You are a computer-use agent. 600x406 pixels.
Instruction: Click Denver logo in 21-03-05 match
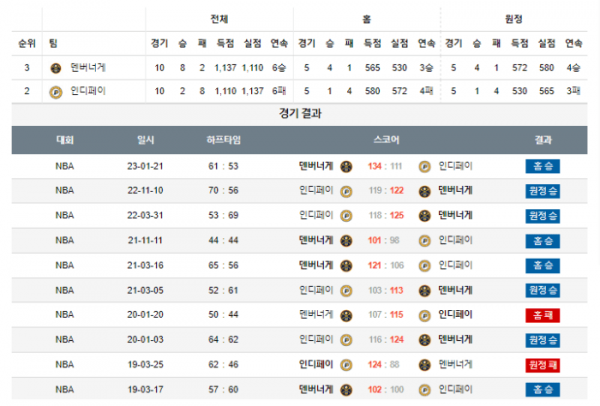click(x=424, y=291)
